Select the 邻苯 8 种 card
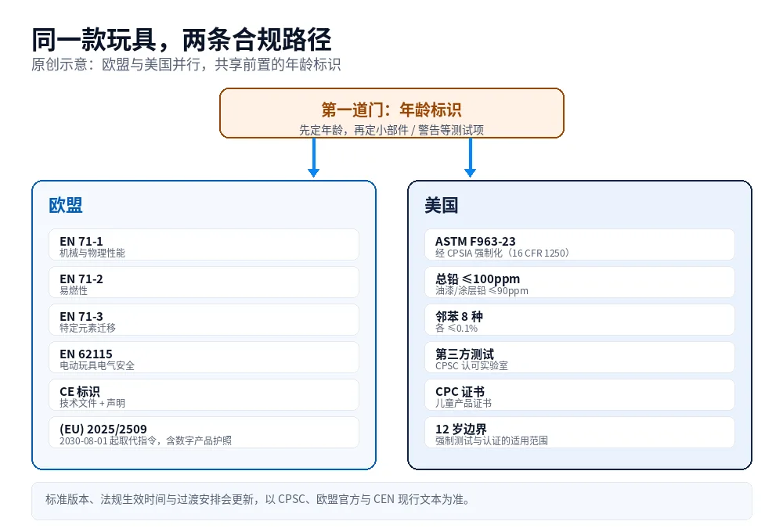 579,319
